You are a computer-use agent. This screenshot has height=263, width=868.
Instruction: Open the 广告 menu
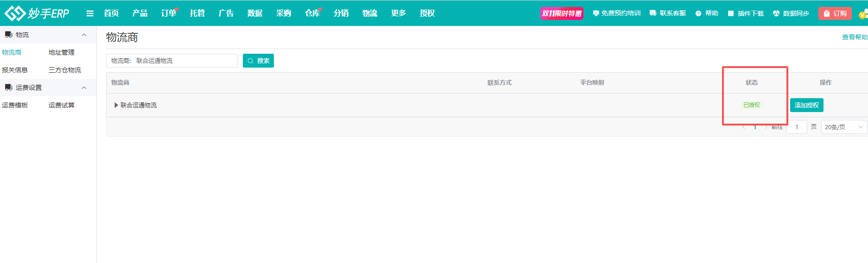click(226, 13)
